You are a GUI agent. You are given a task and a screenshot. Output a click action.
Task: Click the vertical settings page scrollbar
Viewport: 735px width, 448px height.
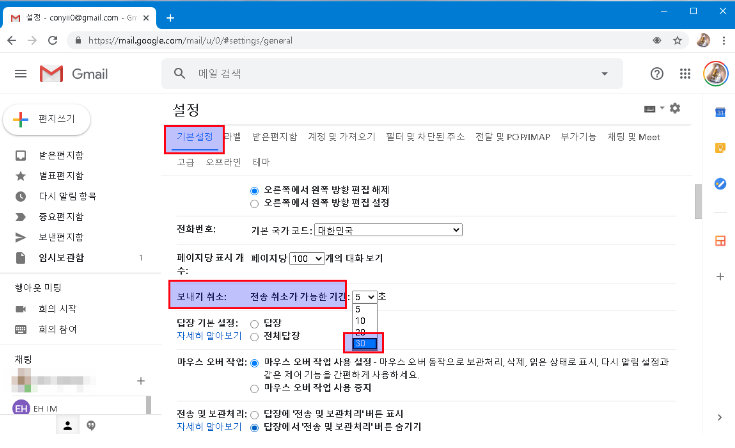pyautogui.click(x=698, y=202)
